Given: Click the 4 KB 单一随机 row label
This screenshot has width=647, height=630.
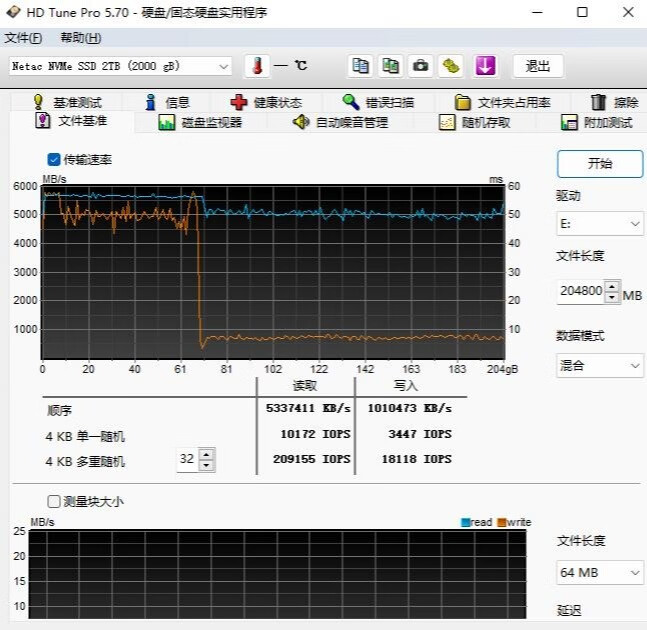Looking at the screenshot, I should click(85, 437).
